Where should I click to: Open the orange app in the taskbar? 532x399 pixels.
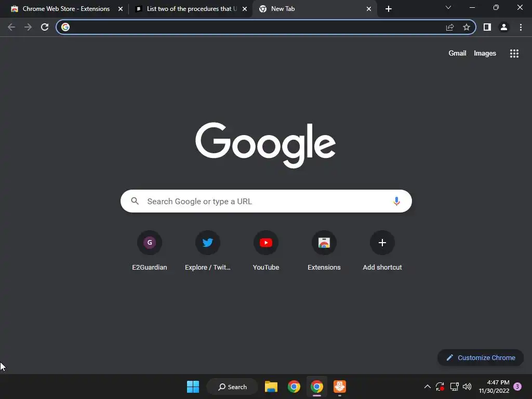[x=340, y=387]
